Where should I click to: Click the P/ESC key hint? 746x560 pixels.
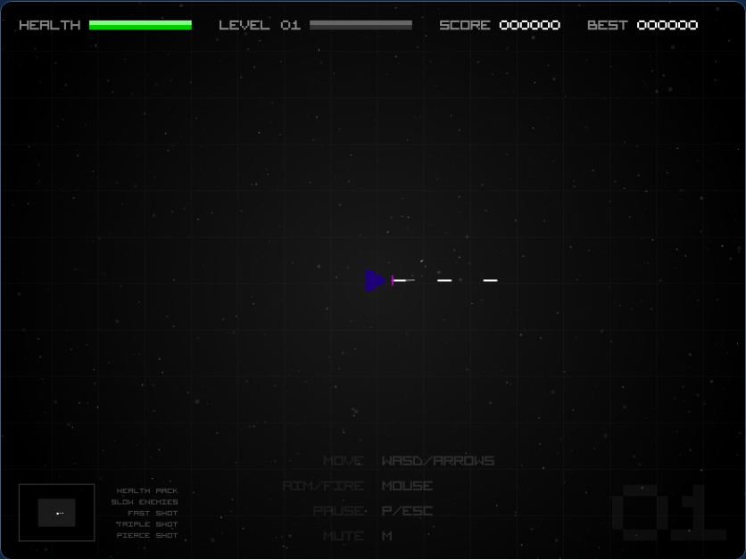[407, 511]
